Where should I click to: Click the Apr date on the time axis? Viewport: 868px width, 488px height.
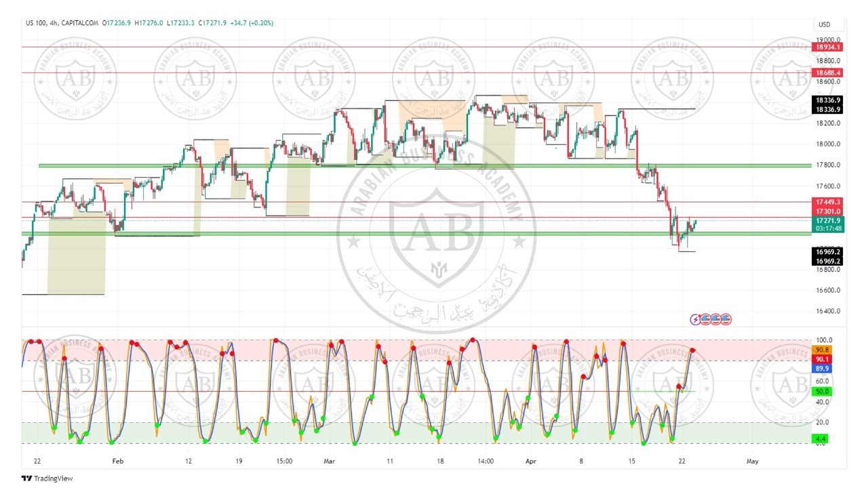coord(532,461)
